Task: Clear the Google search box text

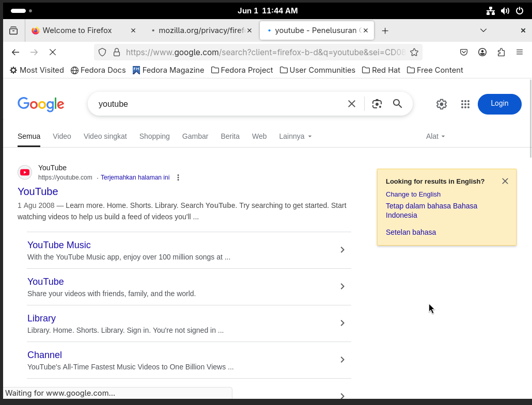Action: tap(352, 104)
